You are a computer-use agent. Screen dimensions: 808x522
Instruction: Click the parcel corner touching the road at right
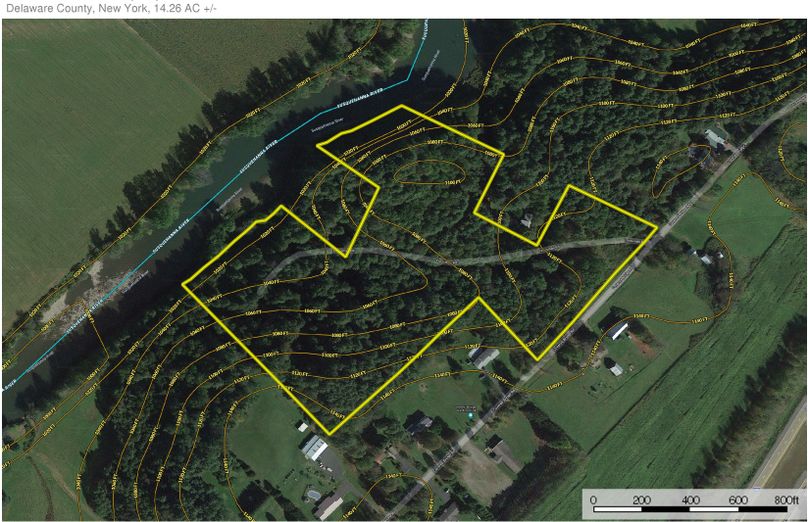tap(656, 227)
